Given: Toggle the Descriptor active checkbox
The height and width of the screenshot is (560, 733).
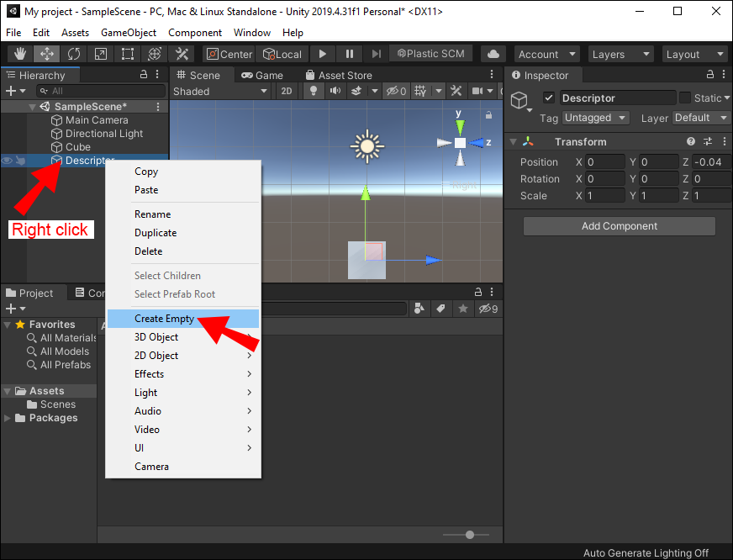Looking at the screenshot, I should tap(549, 98).
